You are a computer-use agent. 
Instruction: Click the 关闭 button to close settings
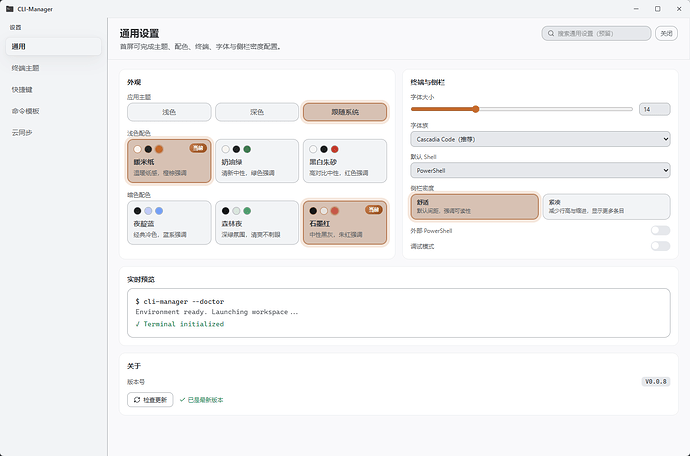click(666, 33)
